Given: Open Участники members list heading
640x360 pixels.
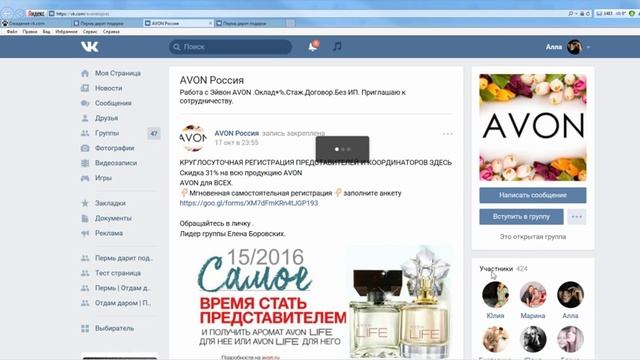Looking at the screenshot, I should click(496, 269).
